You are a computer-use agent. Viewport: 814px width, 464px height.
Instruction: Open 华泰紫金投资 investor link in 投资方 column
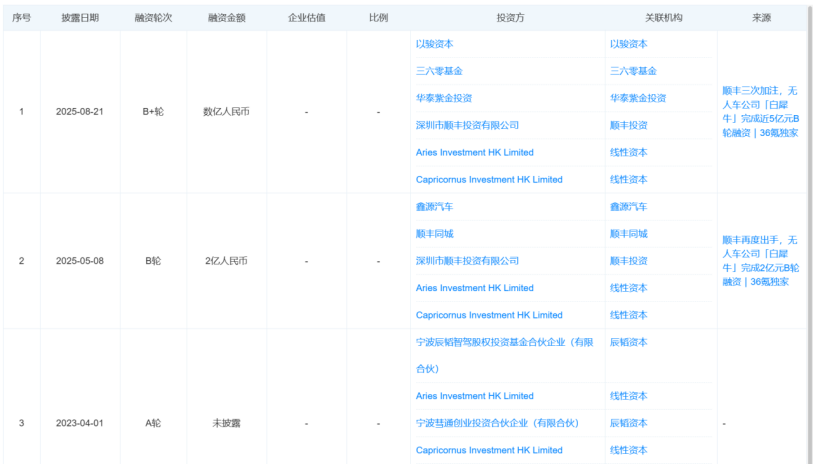(x=443, y=98)
